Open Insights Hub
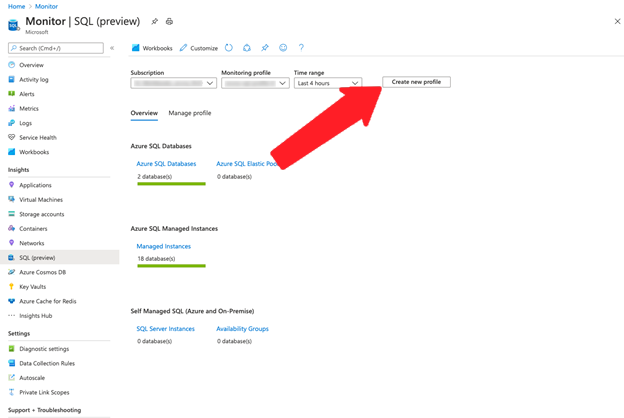The height and width of the screenshot is (418, 624). click(35, 316)
